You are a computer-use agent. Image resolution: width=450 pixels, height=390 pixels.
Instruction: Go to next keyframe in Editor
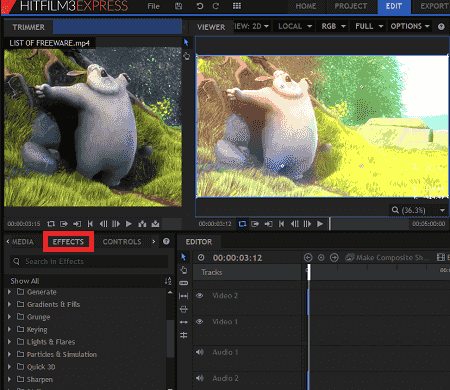tap(334, 257)
